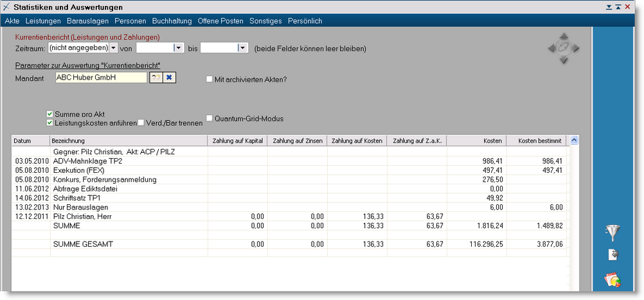Image resolution: width=644 pixels, height=300 pixels.
Task: Click the down arrow of navigation pad
Action: [x=564, y=60]
